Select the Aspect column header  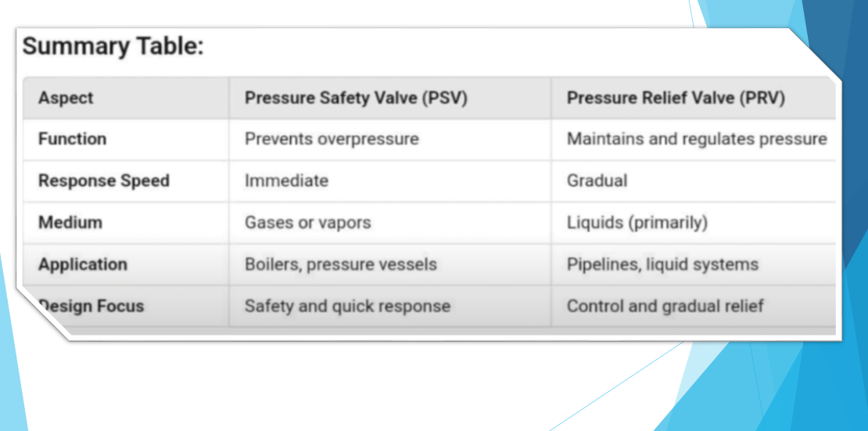[66, 99]
